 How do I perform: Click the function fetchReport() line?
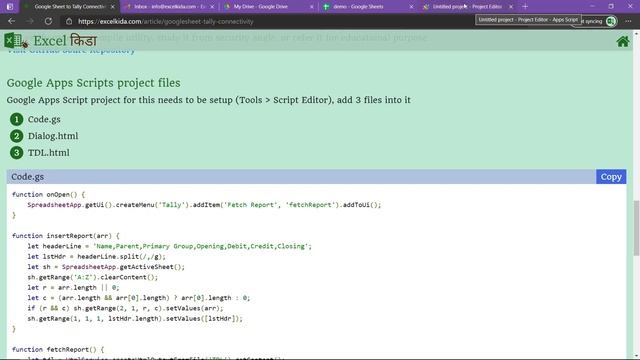[x=58, y=349]
